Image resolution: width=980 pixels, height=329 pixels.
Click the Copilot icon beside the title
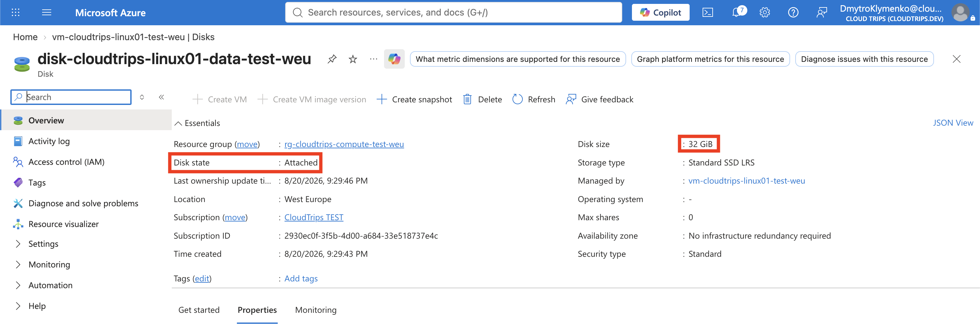[394, 59]
